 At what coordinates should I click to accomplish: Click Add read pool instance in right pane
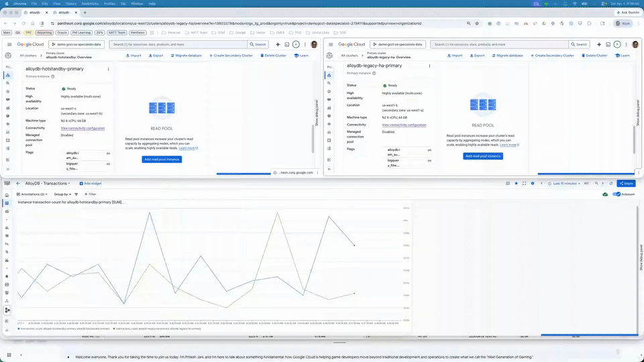[x=483, y=156]
